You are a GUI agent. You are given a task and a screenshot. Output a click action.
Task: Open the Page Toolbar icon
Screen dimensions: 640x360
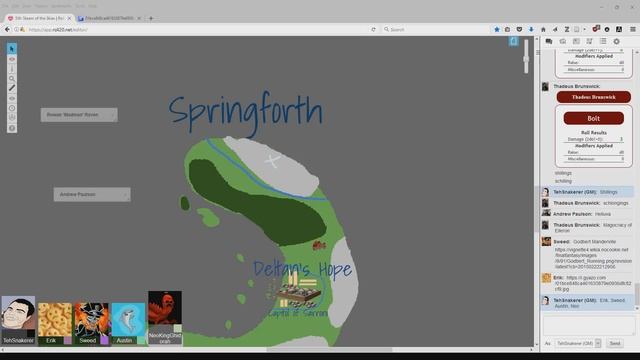[513, 41]
